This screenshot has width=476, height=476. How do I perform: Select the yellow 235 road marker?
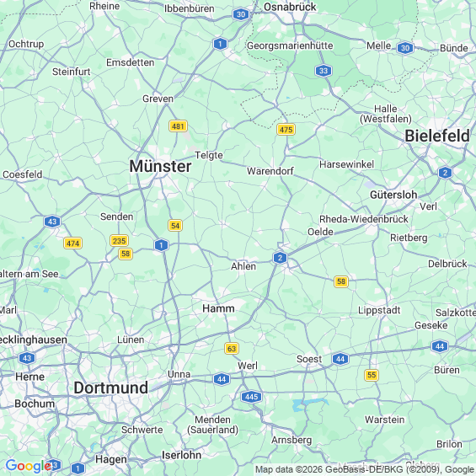(119, 241)
